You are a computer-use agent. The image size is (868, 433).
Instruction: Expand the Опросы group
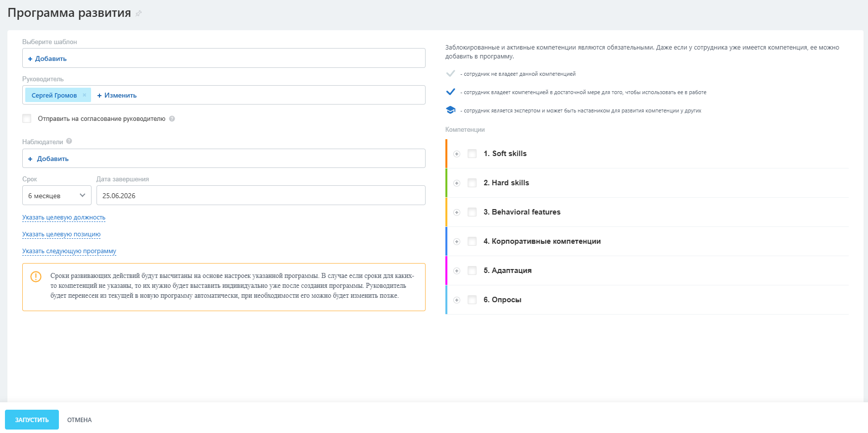[457, 300]
